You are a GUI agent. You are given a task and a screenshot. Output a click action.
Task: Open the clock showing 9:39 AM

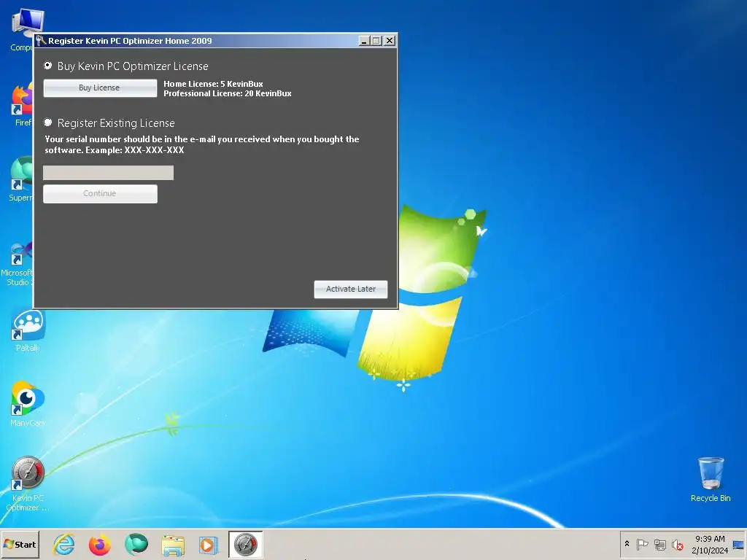click(x=710, y=544)
